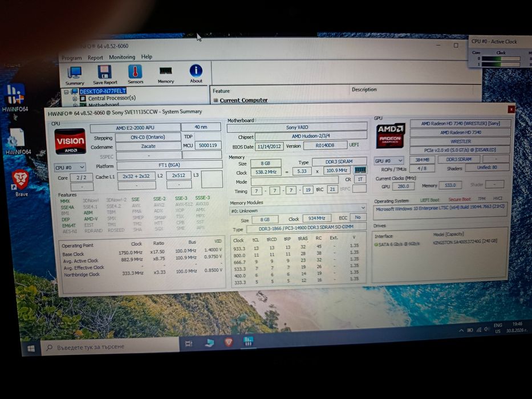Open the Report menu
532x399 pixels.
[x=95, y=58]
